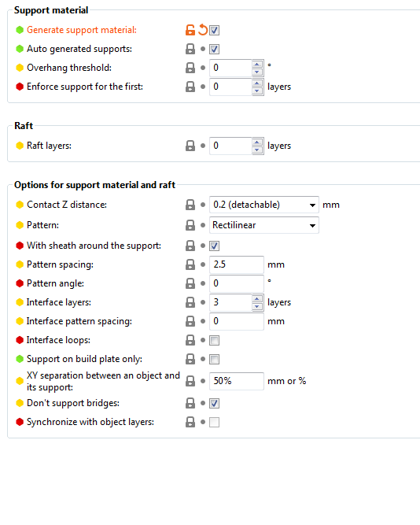Uncheck Don't support bridges option
This screenshot has height=525, width=420.
point(214,404)
